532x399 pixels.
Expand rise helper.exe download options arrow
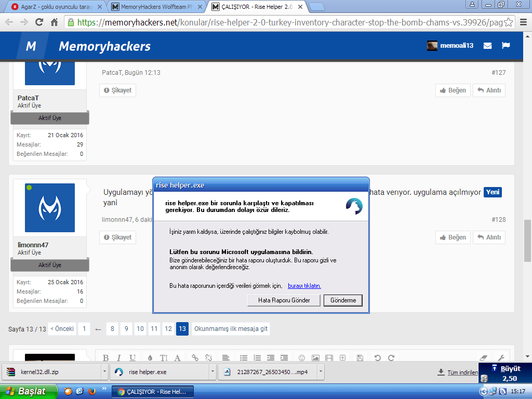[x=212, y=372]
